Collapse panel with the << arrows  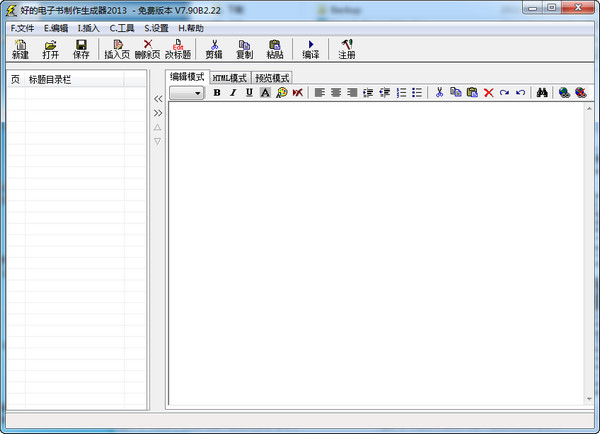click(157, 99)
